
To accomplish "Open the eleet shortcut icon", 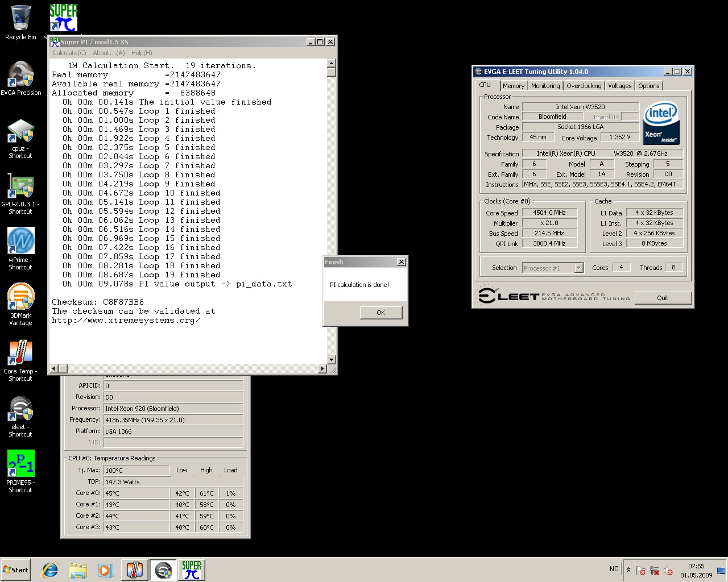I will point(20,416).
